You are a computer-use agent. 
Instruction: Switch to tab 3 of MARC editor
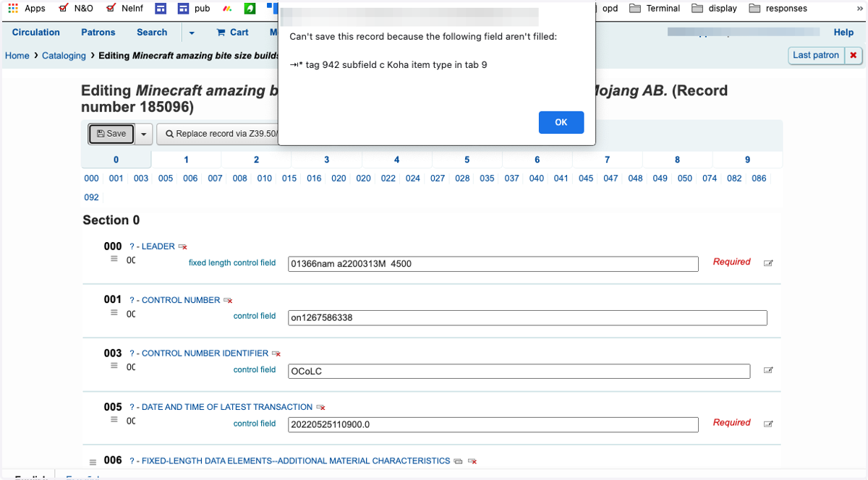326,160
